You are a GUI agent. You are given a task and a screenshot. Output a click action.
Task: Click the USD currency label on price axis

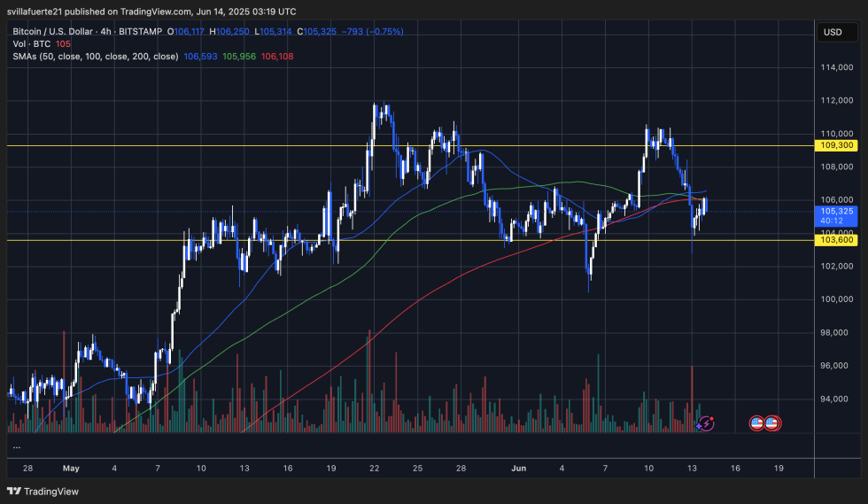click(x=833, y=33)
